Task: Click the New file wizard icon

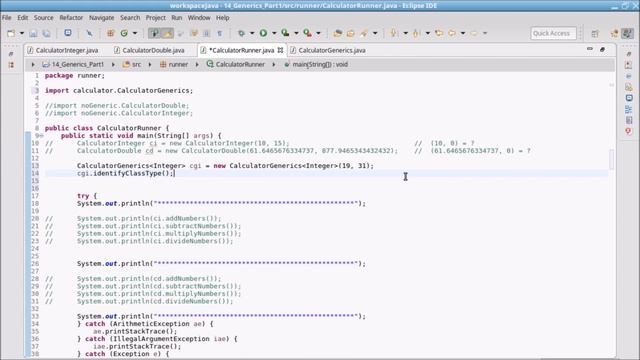Action: 11,33
